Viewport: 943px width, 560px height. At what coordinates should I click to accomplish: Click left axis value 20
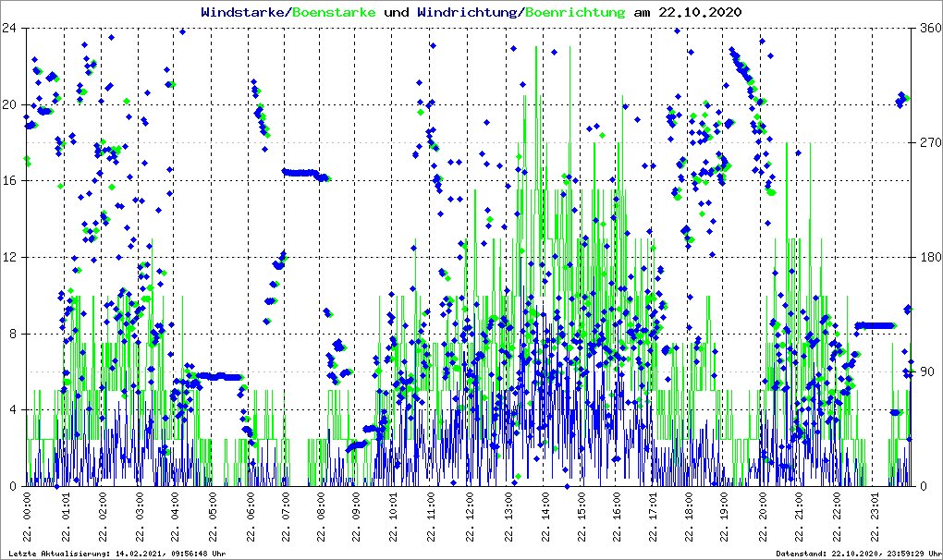coord(8,104)
